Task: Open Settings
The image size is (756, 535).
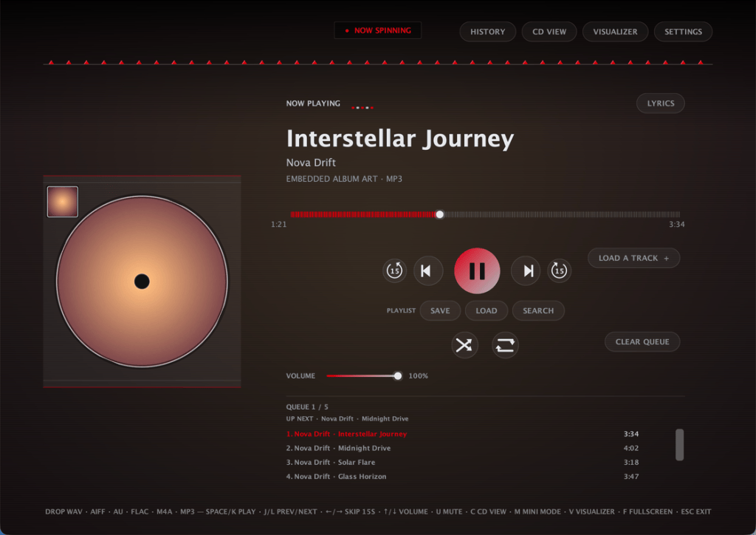Action: click(x=683, y=32)
